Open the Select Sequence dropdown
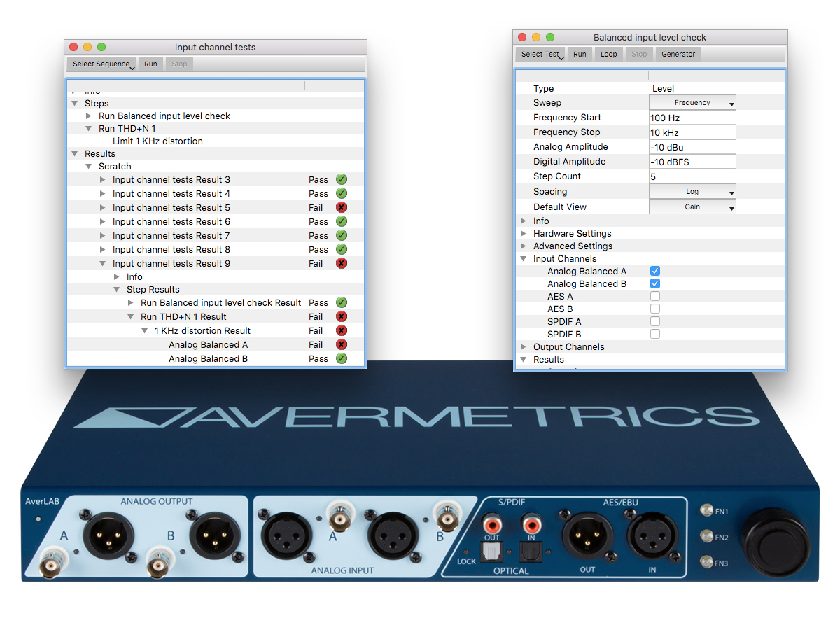 click(102, 64)
